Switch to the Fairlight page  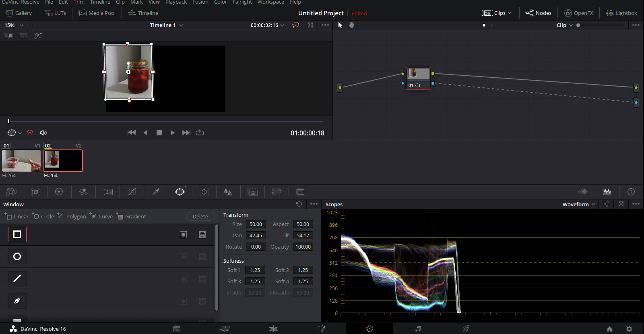pos(418,329)
